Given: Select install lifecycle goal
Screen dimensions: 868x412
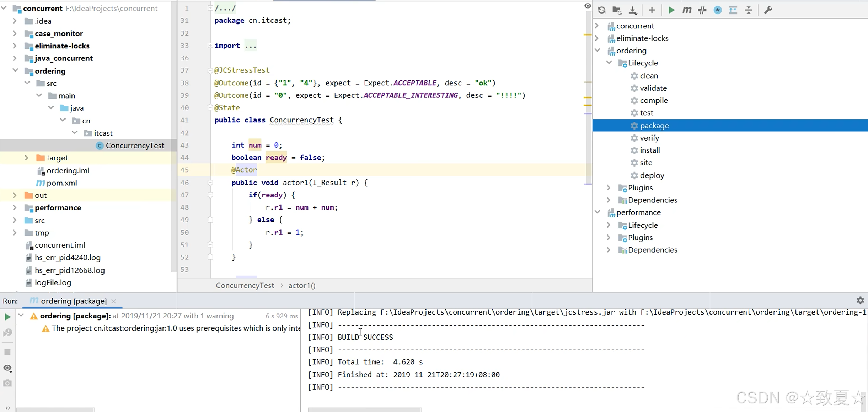Looking at the screenshot, I should (x=649, y=150).
